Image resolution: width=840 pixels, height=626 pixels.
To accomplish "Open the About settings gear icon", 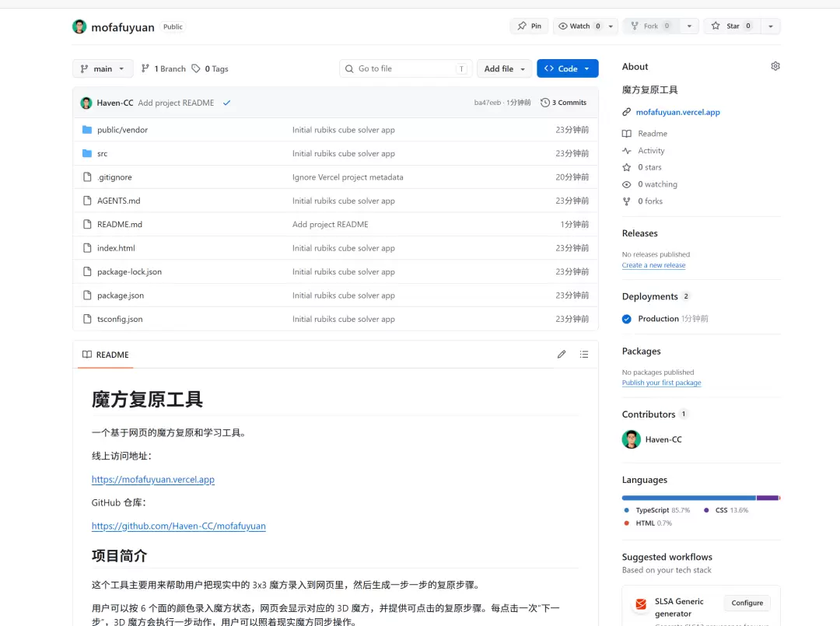I will (x=775, y=66).
